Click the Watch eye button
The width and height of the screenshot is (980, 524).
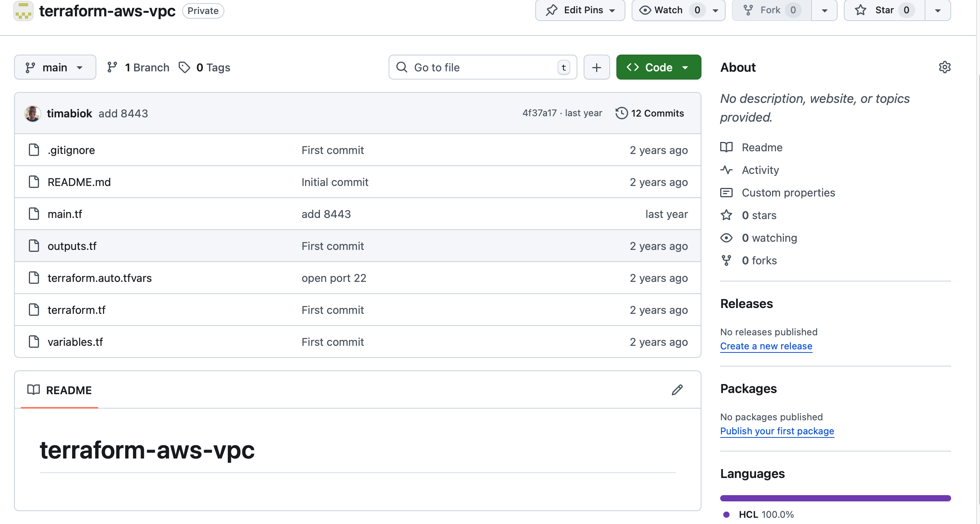661,10
